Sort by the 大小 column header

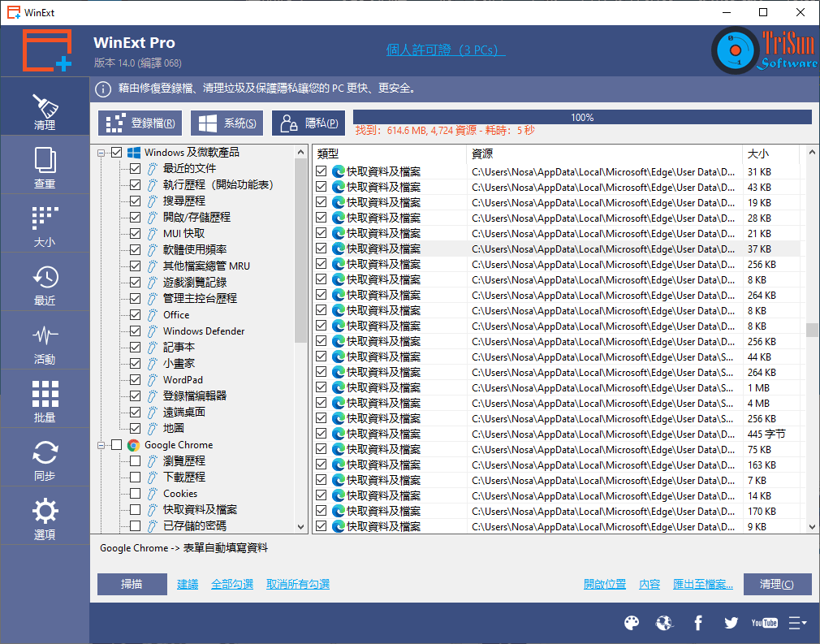(x=770, y=153)
